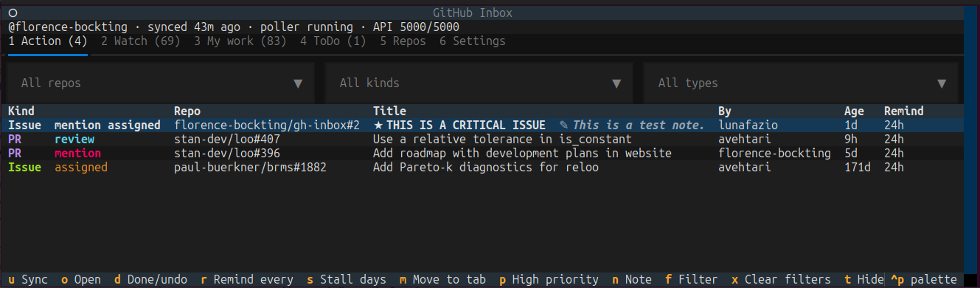Click the pink mention label on PR #396
This screenshot has width=980, height=288.
coord(77,154)
